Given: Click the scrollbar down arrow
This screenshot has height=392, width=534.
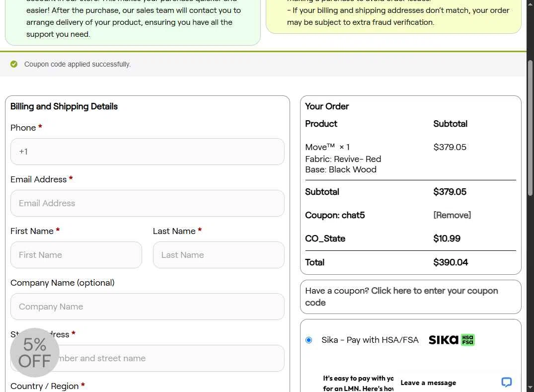Looking at the screenshot, I should (530, 388).
